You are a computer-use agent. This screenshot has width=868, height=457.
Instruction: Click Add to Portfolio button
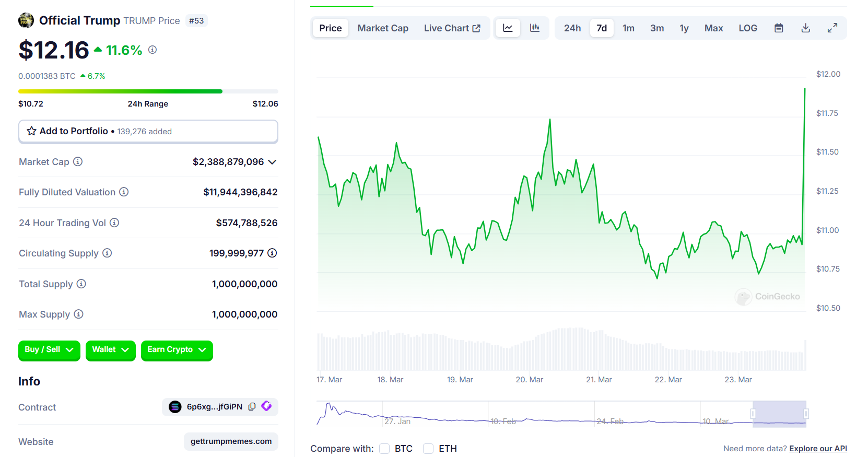coord(148,132)
